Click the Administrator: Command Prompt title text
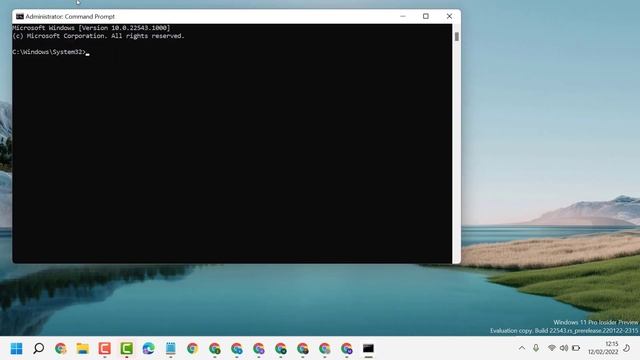This screenshot has width=640, height=360. [70, 17]
